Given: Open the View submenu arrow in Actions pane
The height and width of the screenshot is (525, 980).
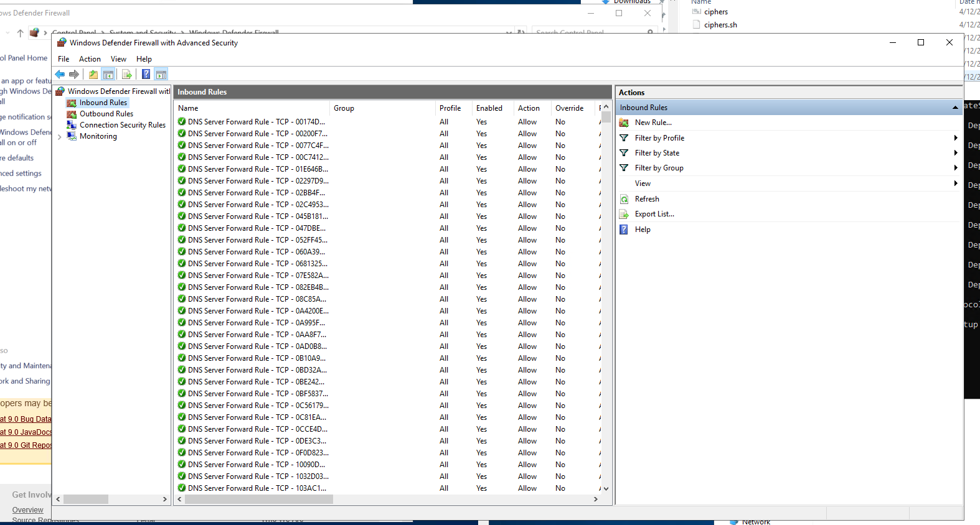Looking at the screenshot, I should pyautogui.click(x=956, y=184).
